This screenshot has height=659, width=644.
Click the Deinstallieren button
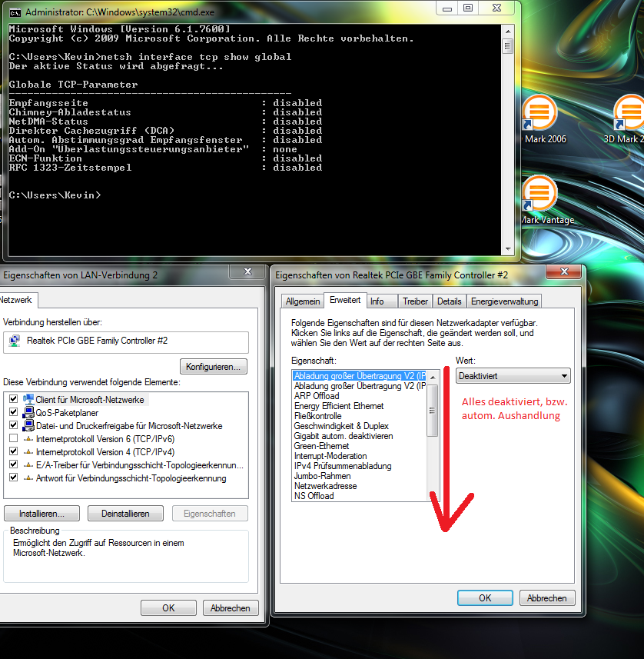point(125,514)
